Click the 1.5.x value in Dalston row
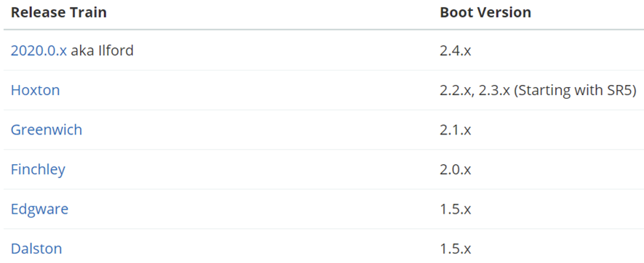 tap(456, 248)
